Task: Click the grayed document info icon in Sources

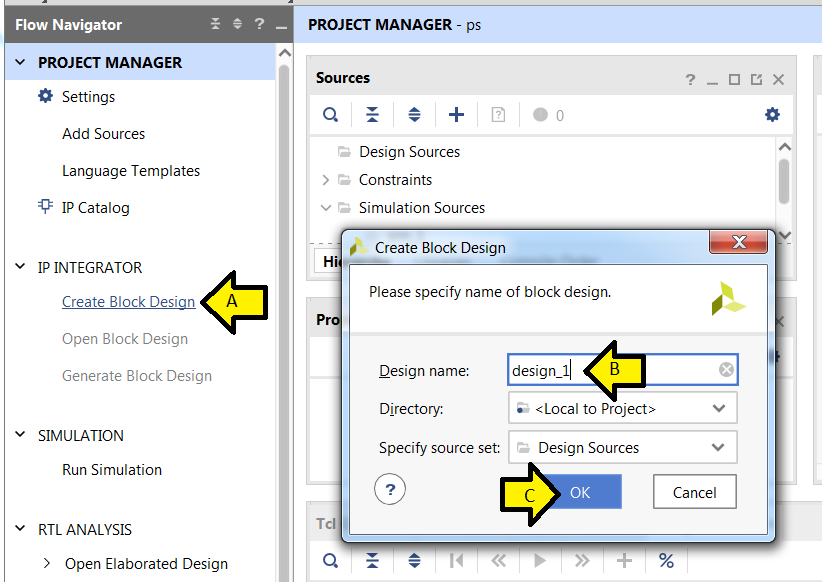Action: coord(498,115)
